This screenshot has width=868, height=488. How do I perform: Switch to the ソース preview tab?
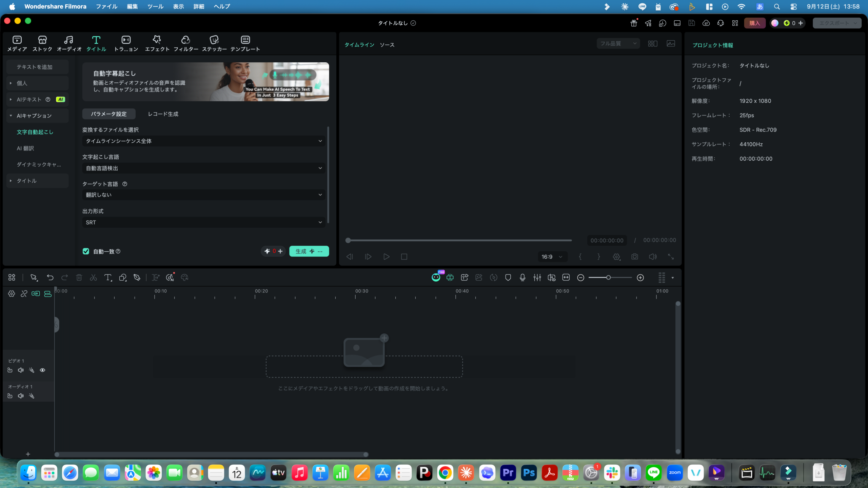click(387, 45)
